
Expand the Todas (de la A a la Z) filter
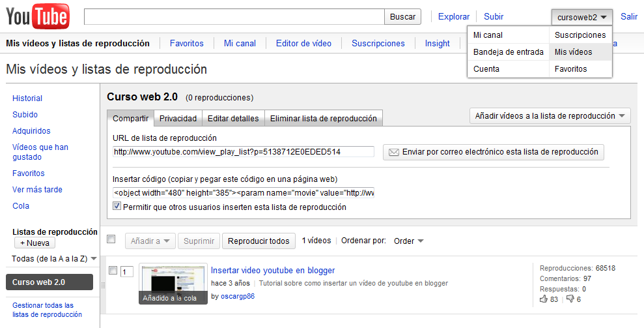(x=54, y=259)
